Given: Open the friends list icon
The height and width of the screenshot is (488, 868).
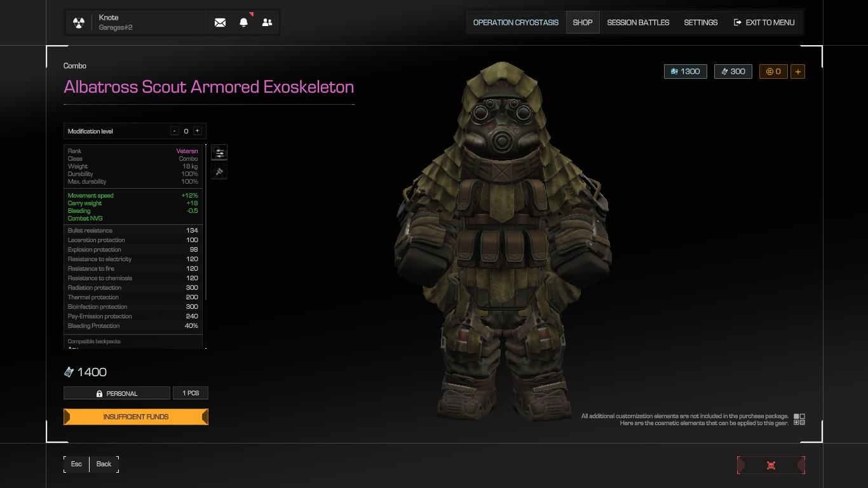Looking at the screenshot, I should pos(267,22).
